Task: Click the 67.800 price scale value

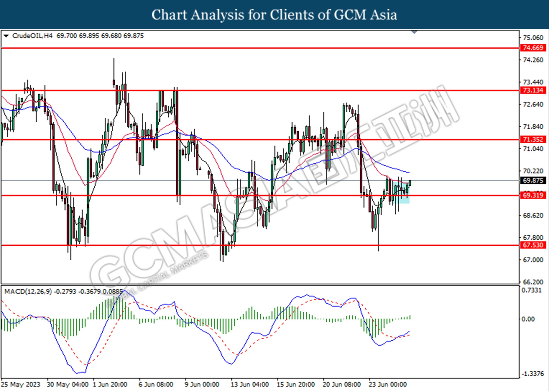Action: 533,238
